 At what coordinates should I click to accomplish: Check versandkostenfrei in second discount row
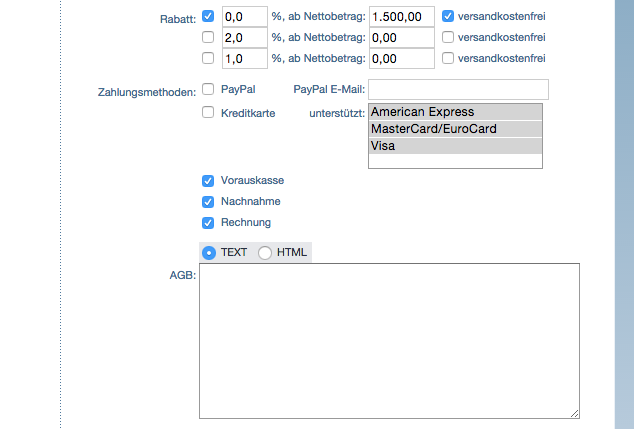coord(448,37)
